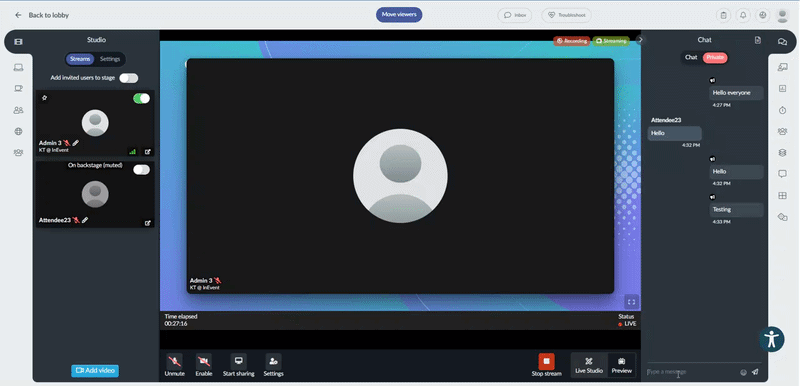Click the coffee cup icon in the left sidebar
The width and height of the screenshot is (800, 386).
coord(18,88)
